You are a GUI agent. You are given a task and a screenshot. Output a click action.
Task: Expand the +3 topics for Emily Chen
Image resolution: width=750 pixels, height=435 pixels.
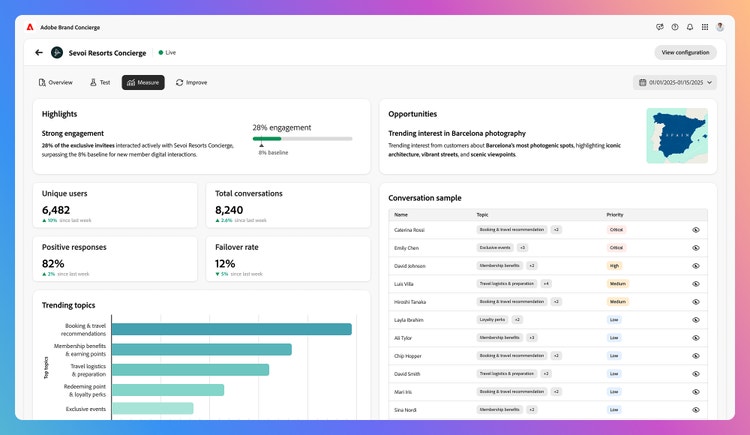(x=522, y=247)
